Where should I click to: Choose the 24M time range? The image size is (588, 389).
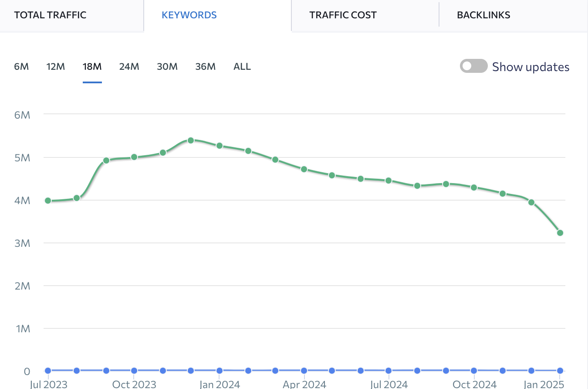tap(129, 67)
